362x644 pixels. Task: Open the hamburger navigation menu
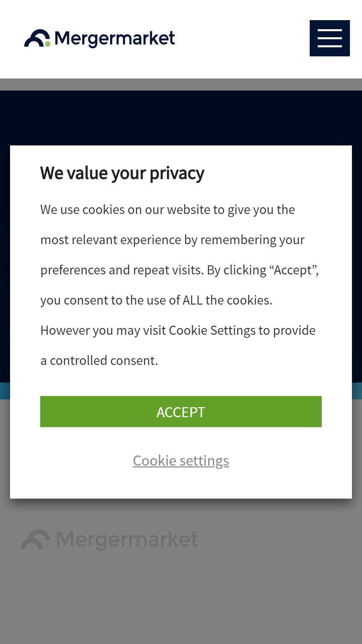click(329, 38)
